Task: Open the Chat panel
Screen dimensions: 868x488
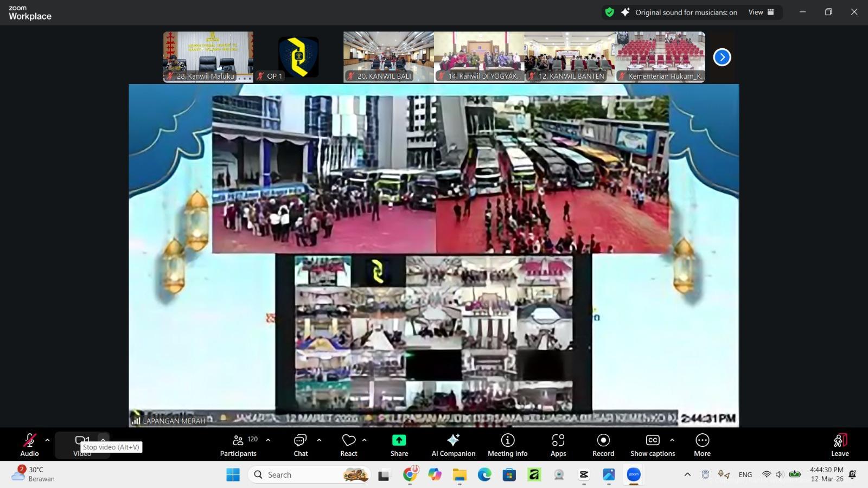Action: coord(301,445)
